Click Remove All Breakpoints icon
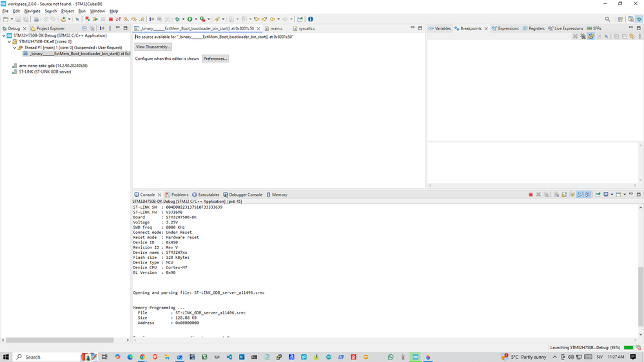The image size is (644, 362). 583,37
